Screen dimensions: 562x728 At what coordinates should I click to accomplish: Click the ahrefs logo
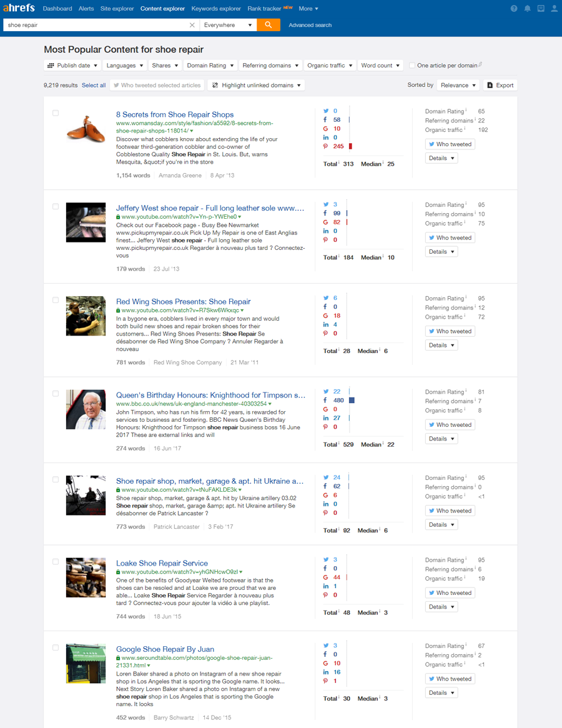[x=19, y=8]
